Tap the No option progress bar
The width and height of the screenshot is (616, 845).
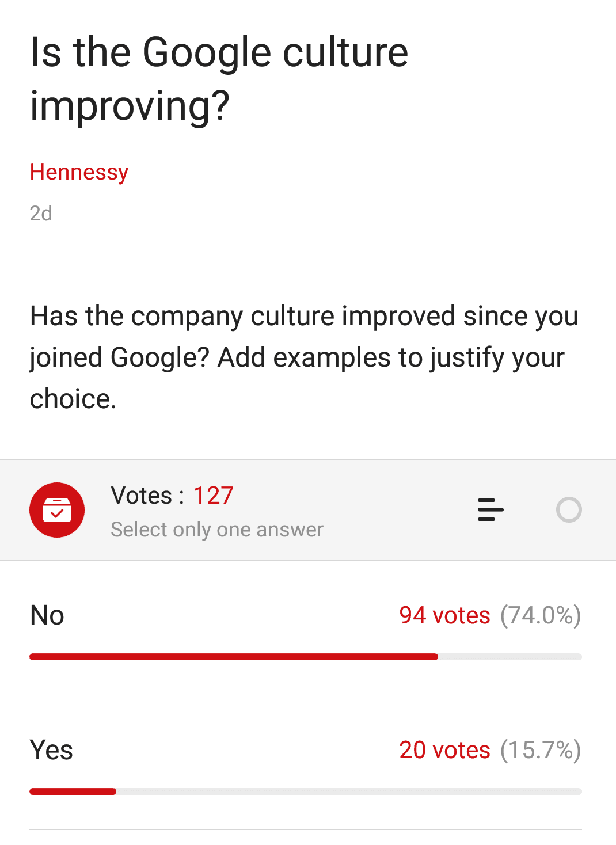point(306,657)
